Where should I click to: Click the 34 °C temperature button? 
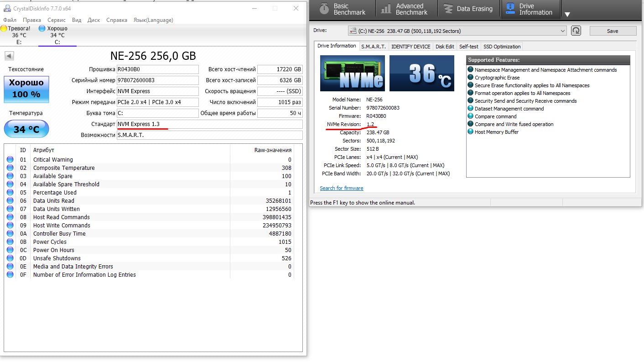[x=26, y=129]
